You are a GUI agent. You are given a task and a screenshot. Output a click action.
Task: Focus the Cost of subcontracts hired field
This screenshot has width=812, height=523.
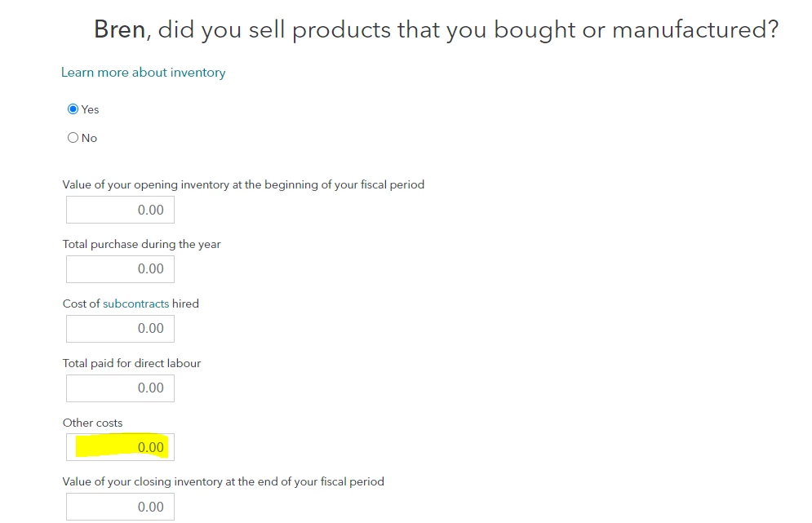click(120, 329)
